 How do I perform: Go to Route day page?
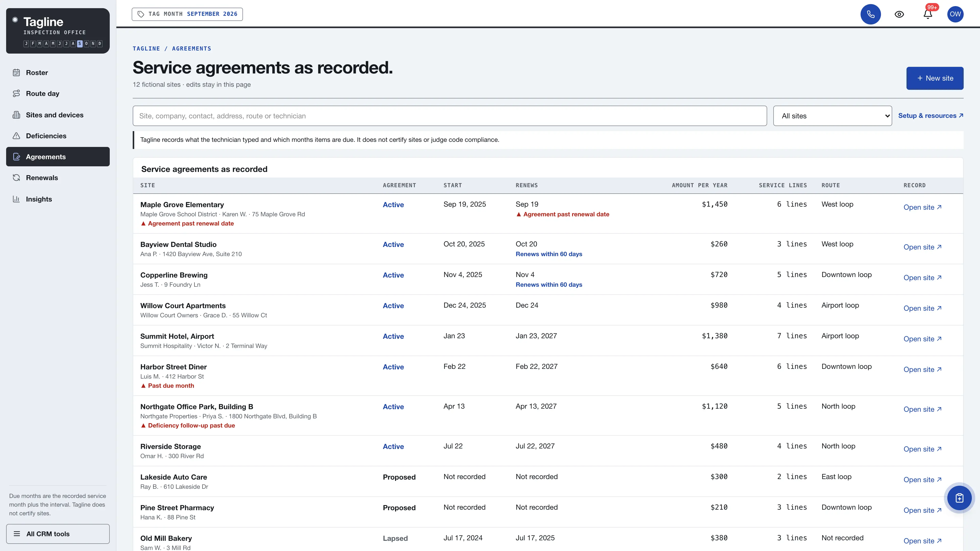tap(58, 94)
